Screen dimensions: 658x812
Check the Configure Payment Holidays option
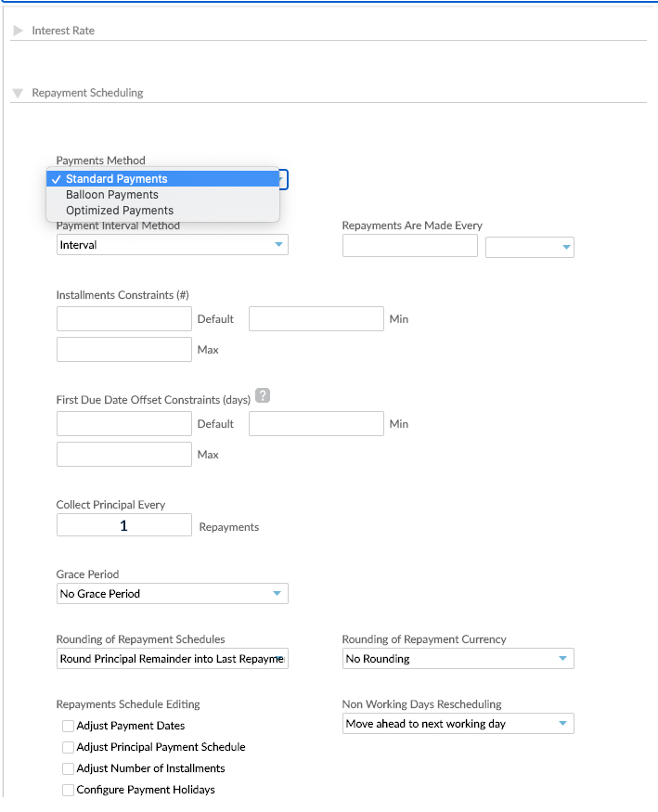(68, 790)
